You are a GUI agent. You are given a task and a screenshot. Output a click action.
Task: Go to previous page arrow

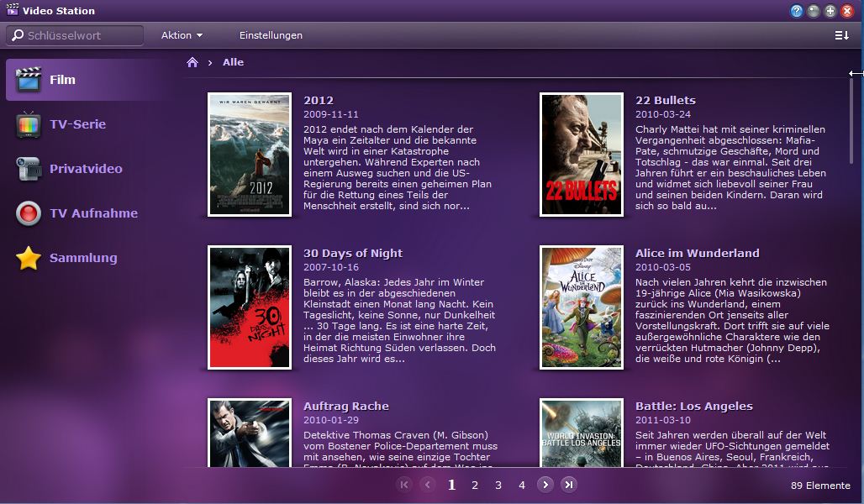tap(427, 485)
